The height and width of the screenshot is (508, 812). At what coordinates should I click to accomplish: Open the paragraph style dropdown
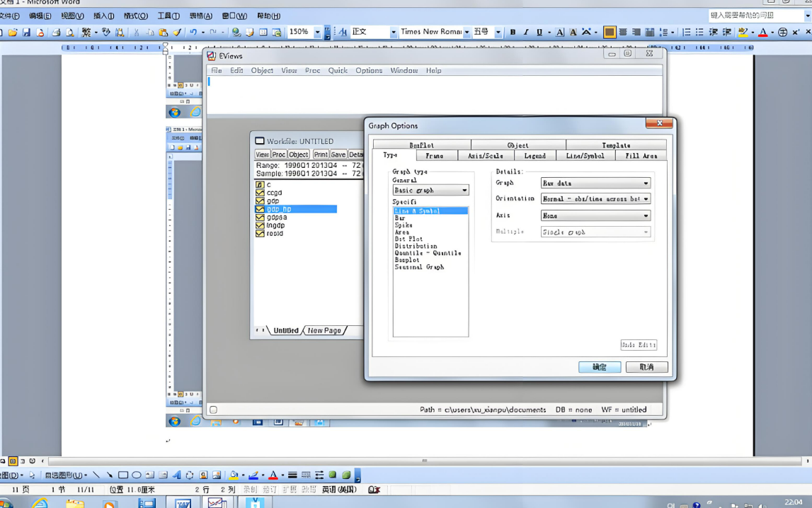[x=393, y=32]
